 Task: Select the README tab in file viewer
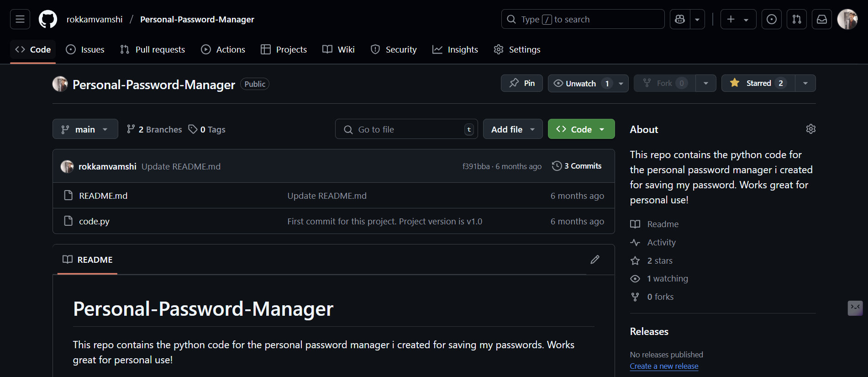87,260
